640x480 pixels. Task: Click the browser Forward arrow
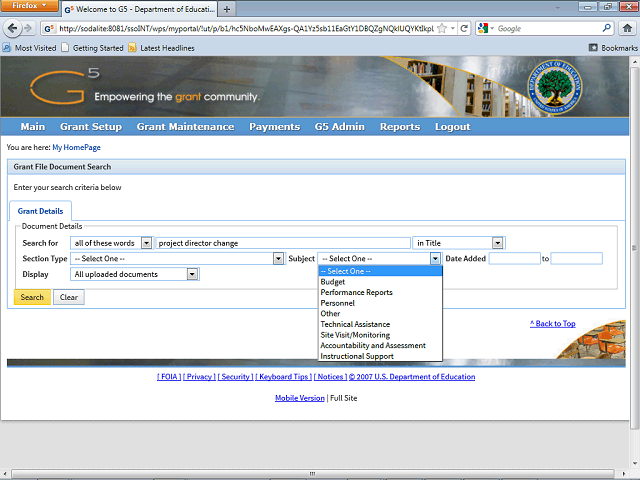tap(28, 28)
